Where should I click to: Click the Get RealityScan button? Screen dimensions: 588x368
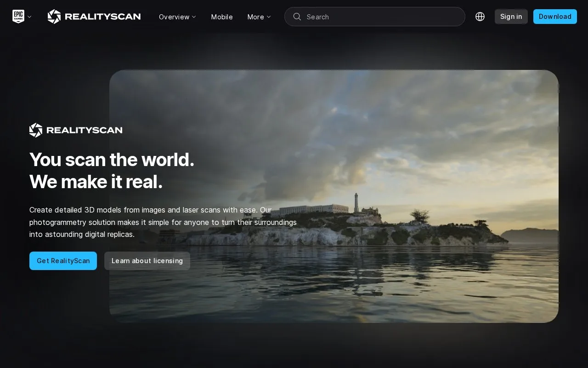click(x=63, y=261)
